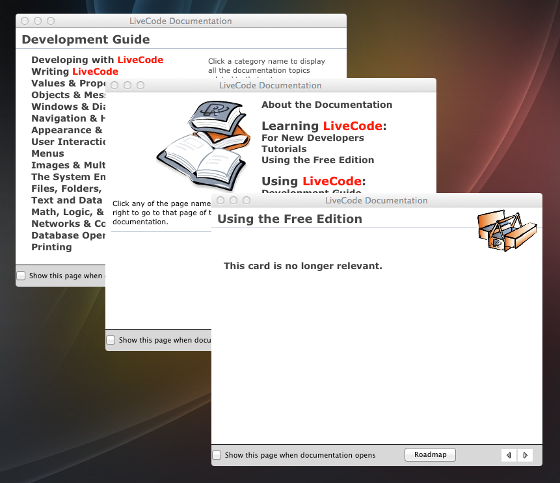The image size is (560, 483).
Task: Select 'Navigation &' category
Action: coord(68,118)
